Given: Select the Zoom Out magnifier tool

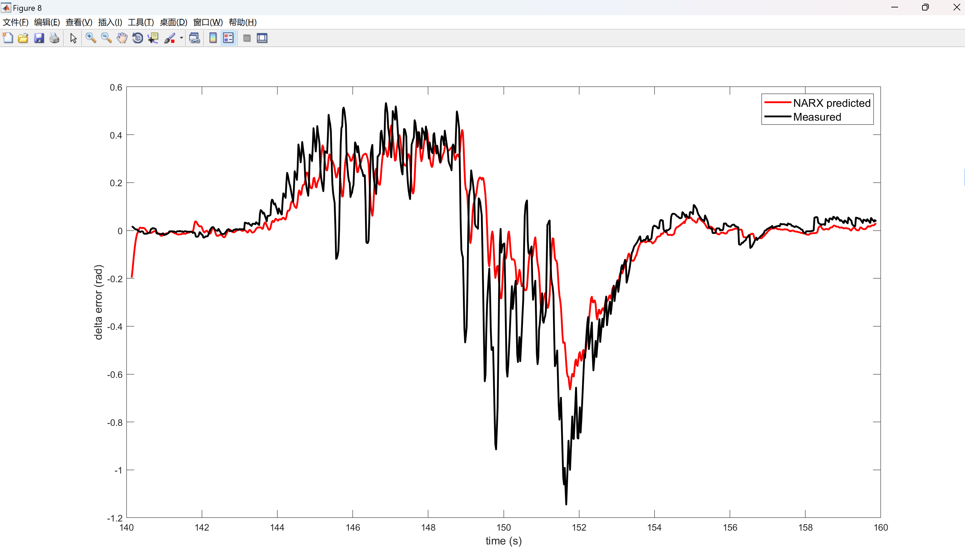Looking at the screenshot, I should (106, 38).
